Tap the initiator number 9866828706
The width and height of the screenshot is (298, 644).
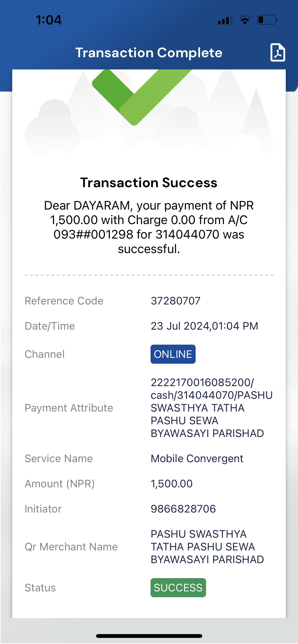(183, 509)
